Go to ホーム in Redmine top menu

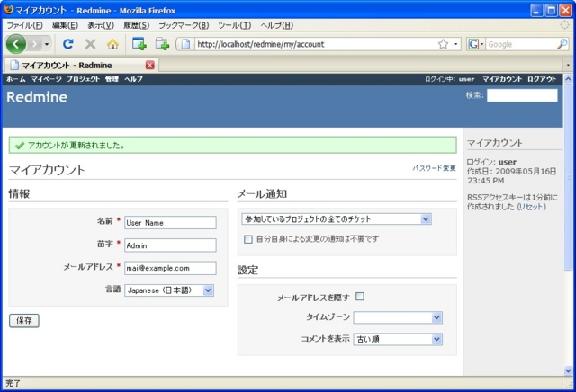click(x=16, y=79)
